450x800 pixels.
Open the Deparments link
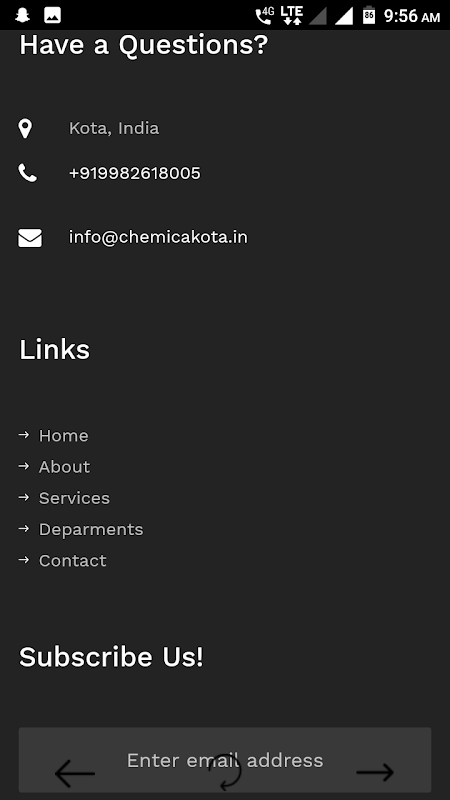(x=91, y=530)
